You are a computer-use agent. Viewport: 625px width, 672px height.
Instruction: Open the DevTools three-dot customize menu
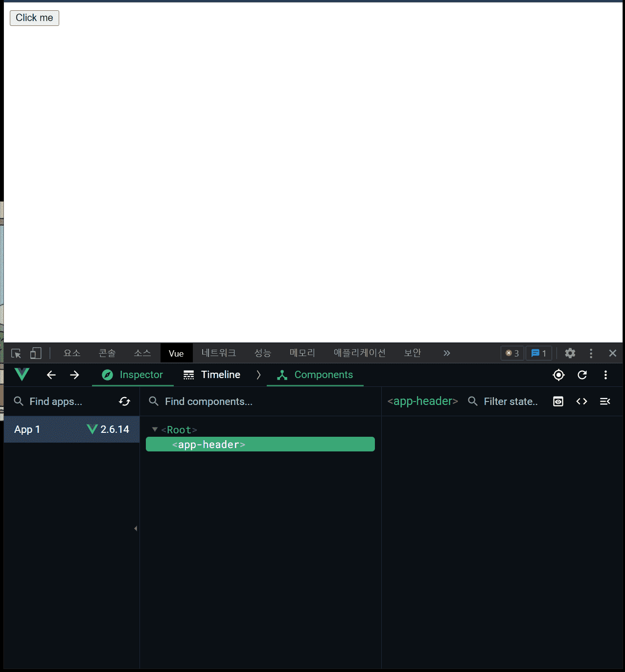[591, 353]
